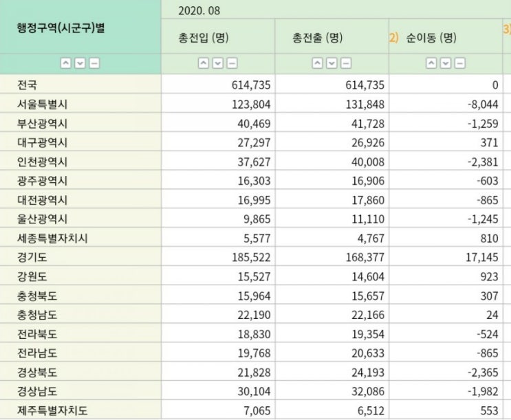Click the 총전입 (명) column header
The width and height of the screenshot is (511, 420).
204,38
